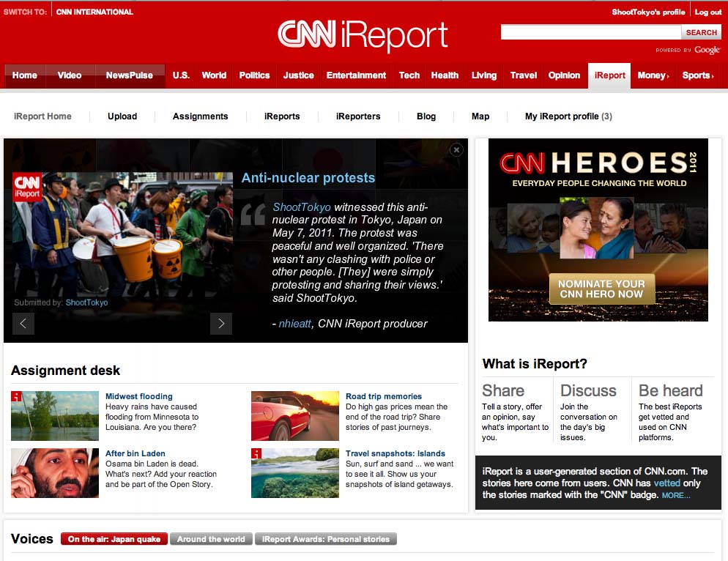Open the Health section

[445, 75]
